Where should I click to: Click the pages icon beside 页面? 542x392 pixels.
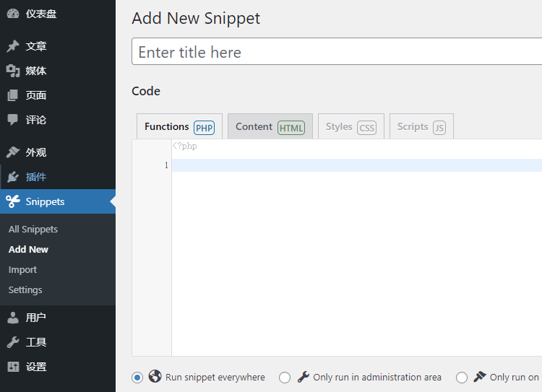tap(13, 95)
